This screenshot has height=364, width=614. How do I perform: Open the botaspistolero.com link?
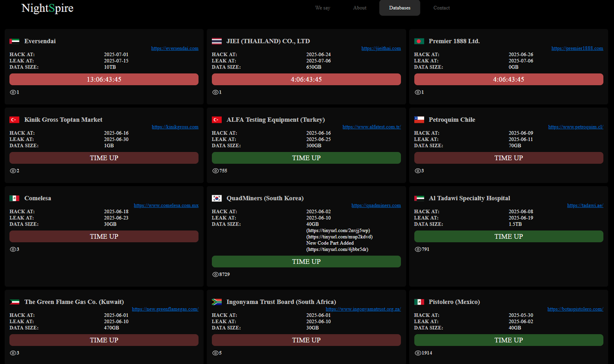point(575,309)
